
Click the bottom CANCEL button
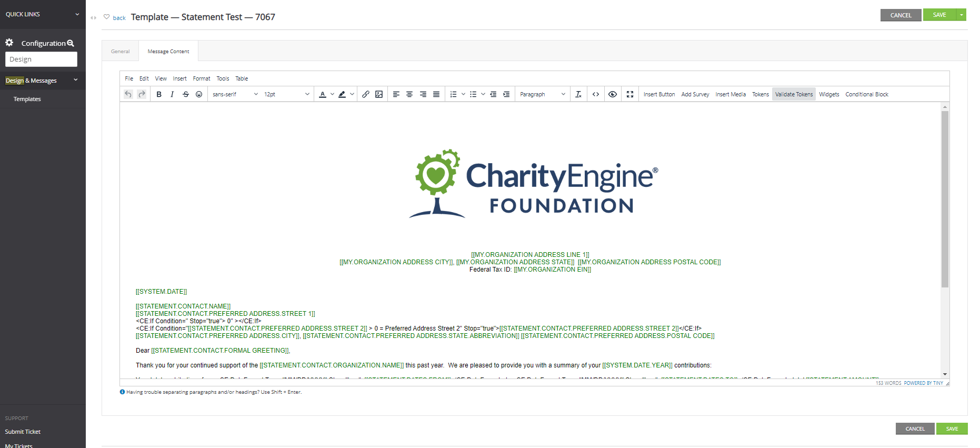[915, 429]
